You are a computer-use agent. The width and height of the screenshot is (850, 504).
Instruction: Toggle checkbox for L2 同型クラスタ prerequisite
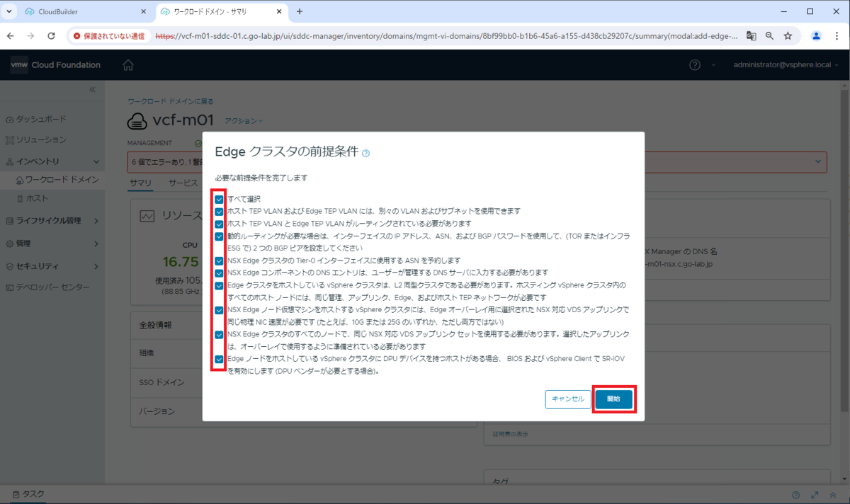219,285
